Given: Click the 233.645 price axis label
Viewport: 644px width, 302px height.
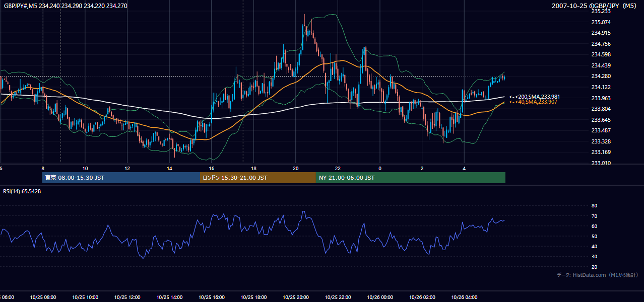Looking at the screenshot, I should pos(601,120).
